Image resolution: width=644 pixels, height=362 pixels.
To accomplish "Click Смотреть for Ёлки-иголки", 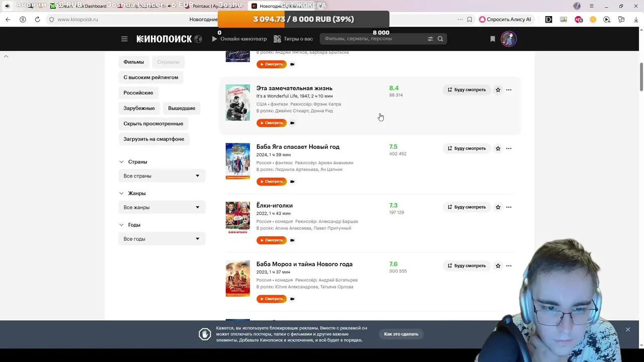I will point(272,240).
